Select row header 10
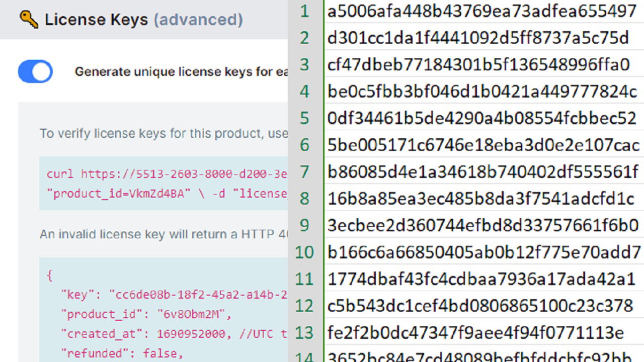The width and height of the screenshot is (644, 362). pos(304,252)
